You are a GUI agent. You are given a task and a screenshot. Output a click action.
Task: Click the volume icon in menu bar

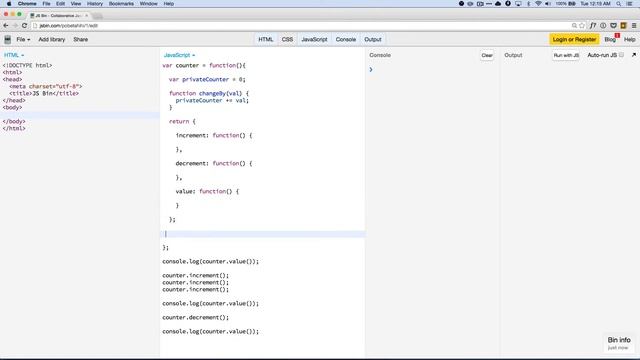[x=548, y=4]
